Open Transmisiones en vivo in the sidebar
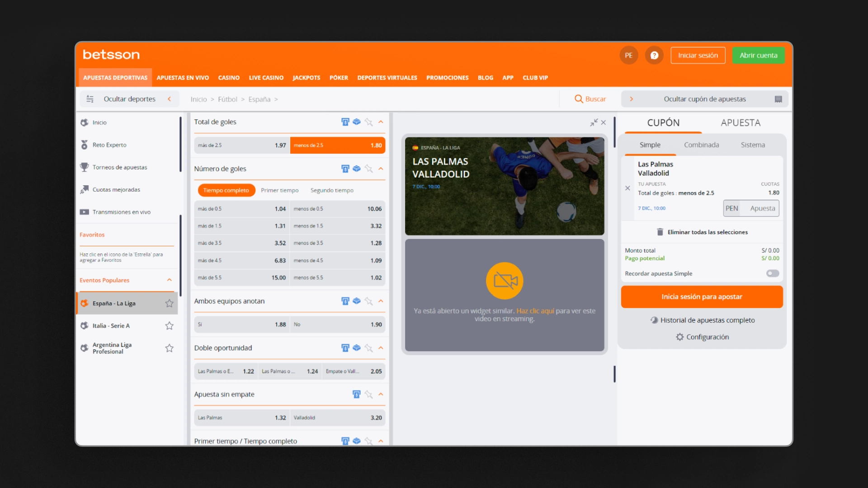Screen dimensions: 868x488 122,212
